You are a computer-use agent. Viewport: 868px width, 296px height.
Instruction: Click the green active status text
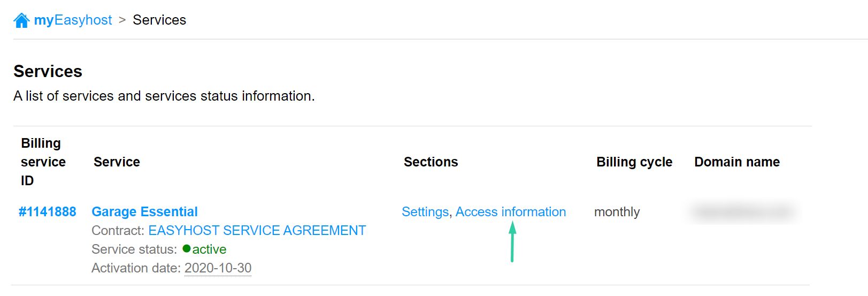pyautogui.click(x=209, y=249)
